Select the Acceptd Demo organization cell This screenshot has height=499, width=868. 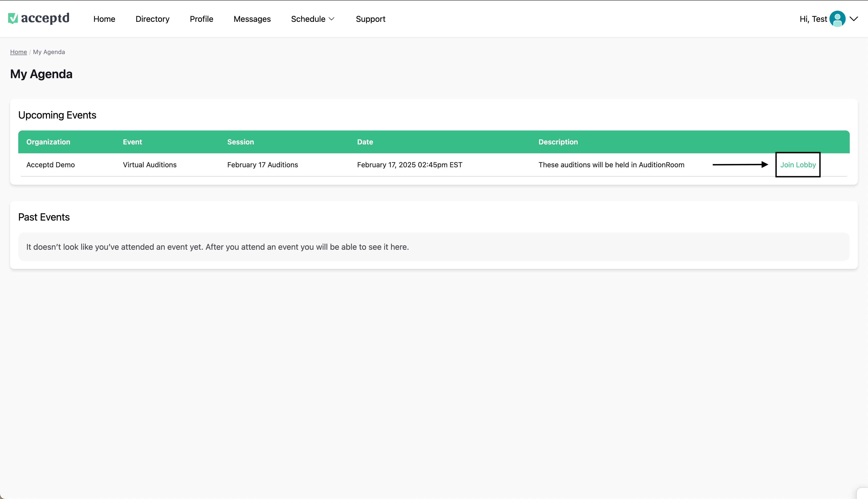50,165
